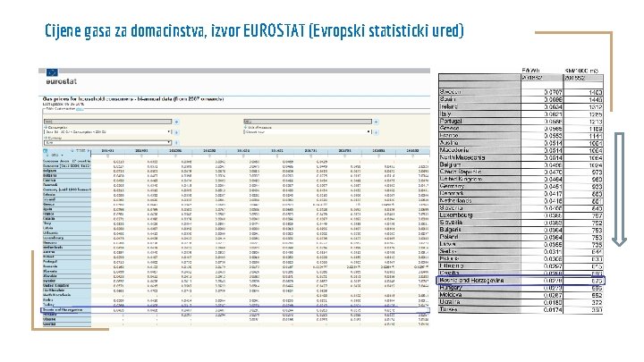
Task: Click the TIME dimension label in table header
Action: click(x=80, y=151)
